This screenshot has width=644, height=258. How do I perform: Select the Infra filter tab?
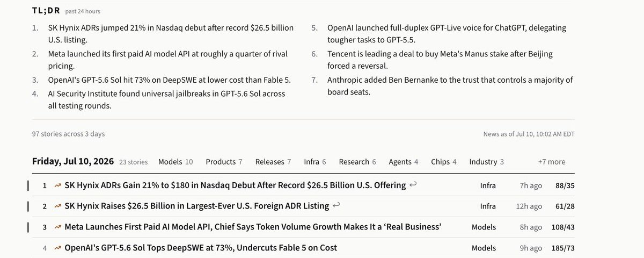pyautogui.click(x=314, y=162)
